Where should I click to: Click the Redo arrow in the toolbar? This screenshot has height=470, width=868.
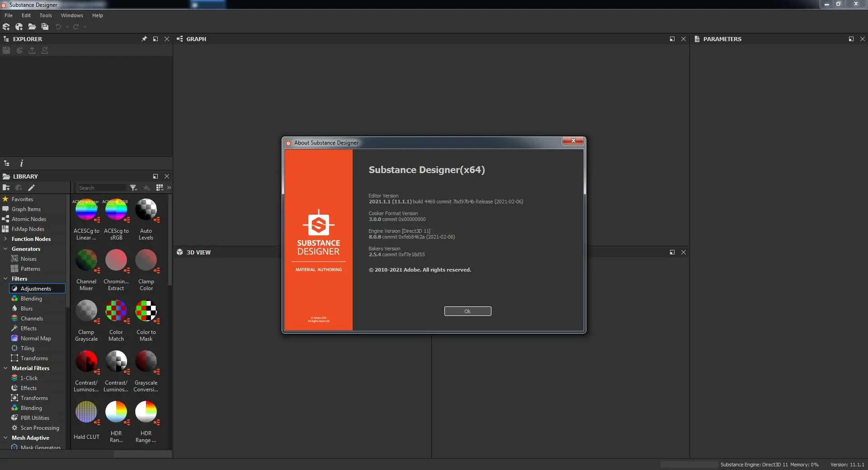pyautogui.click(x=76, y=27)
